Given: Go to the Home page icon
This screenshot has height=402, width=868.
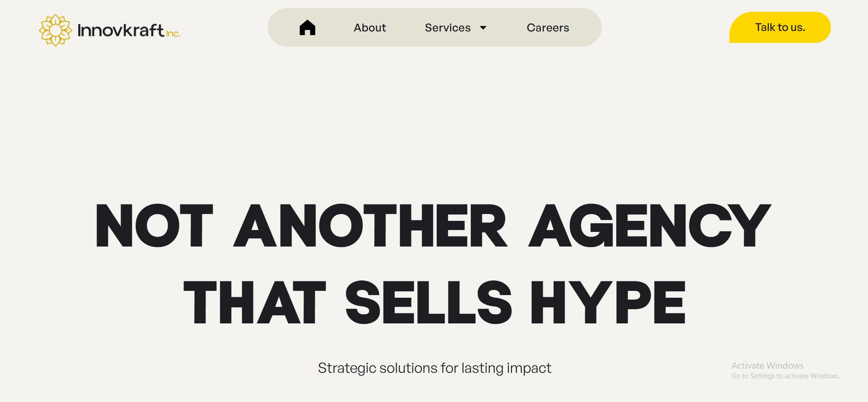Looking at the screenshot, I should [307, 27].
